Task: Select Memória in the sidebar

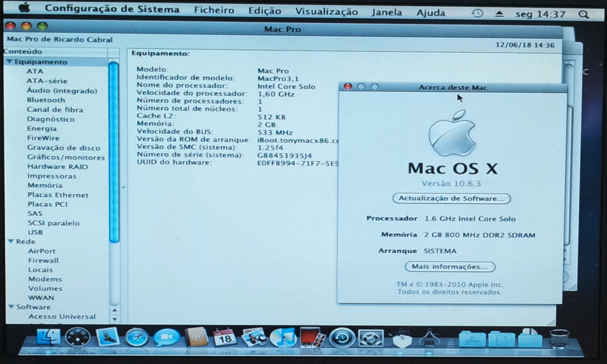Action: [x=45, y=185]
